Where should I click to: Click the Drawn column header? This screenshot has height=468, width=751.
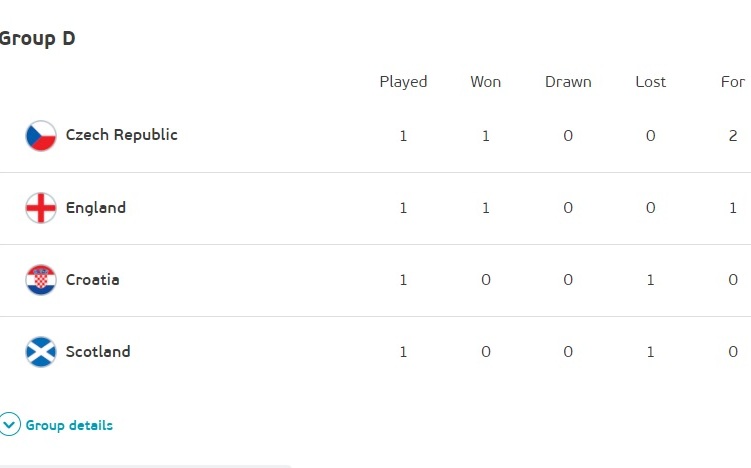point(568,82)
